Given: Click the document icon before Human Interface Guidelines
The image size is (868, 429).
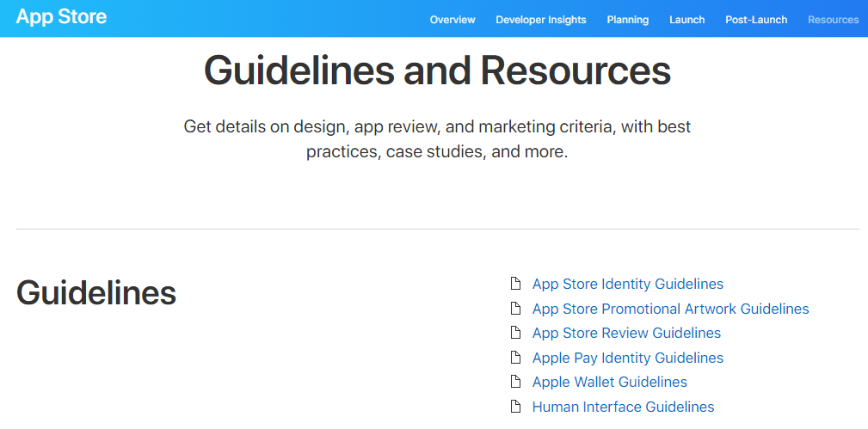Looking at the screenshot, I should click(515, 407).
